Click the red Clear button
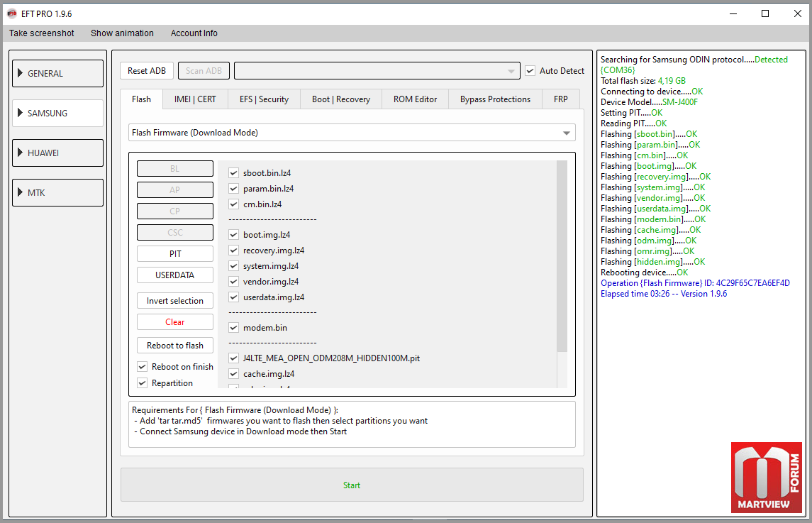This screenshot has height=523, width=812. coord(174,322)
